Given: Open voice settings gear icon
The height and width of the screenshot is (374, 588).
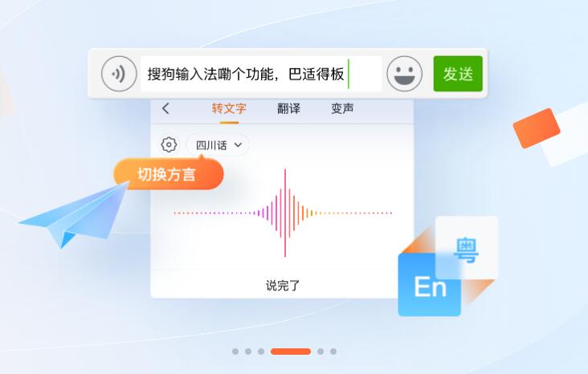Looking at the screenshot, I should [169, 144].
